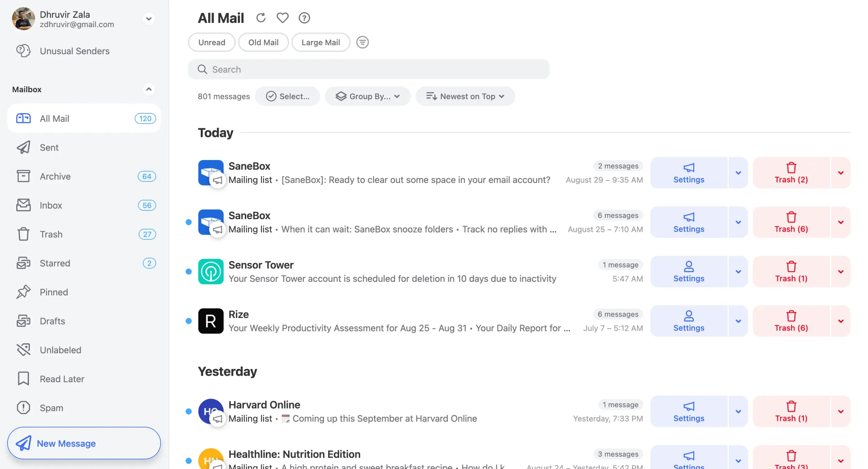This screenshot has height=469, width=868.
Task: Trash the 6 SaneBox messages from August 25
Action: [x=791, y=222]
